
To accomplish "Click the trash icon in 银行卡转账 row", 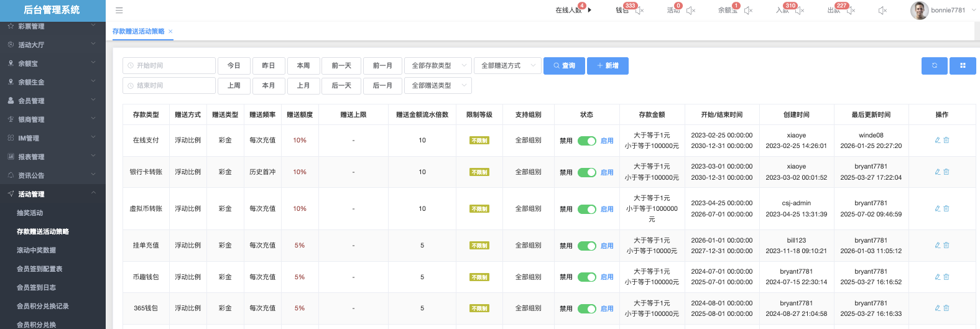I will pos(946,172).
